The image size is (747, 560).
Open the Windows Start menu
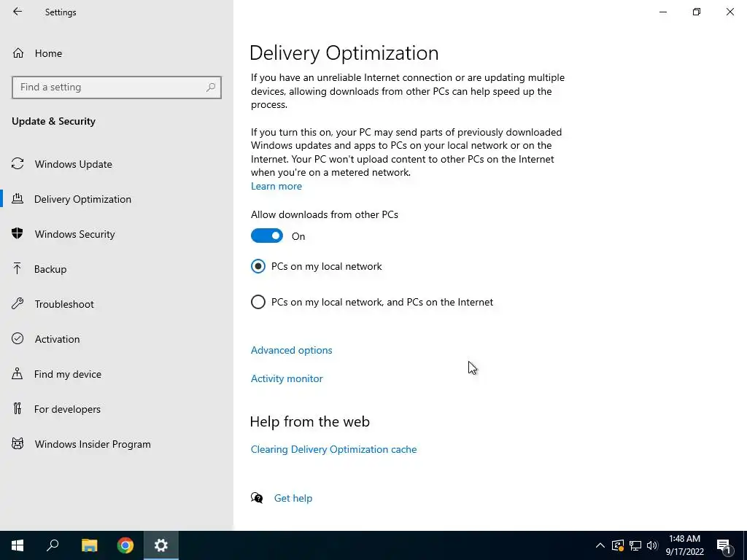point(18,545)
